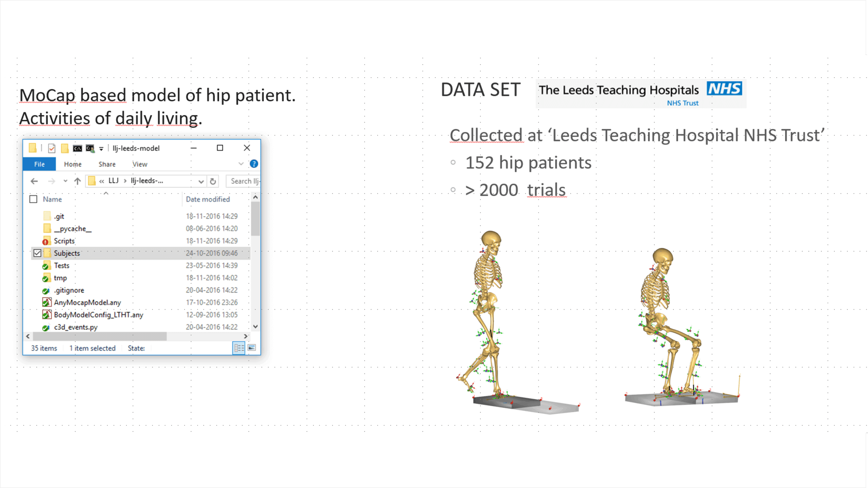Open the File ribbon tab

point(39,164)
